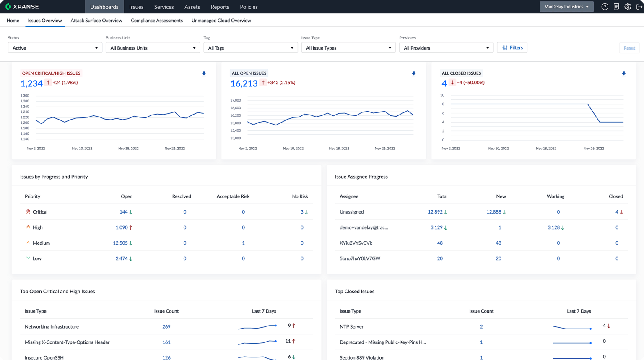Viewport: 644px width, 360px height.
Task: Open the help question-mark icon
Action: pos(605,6)
